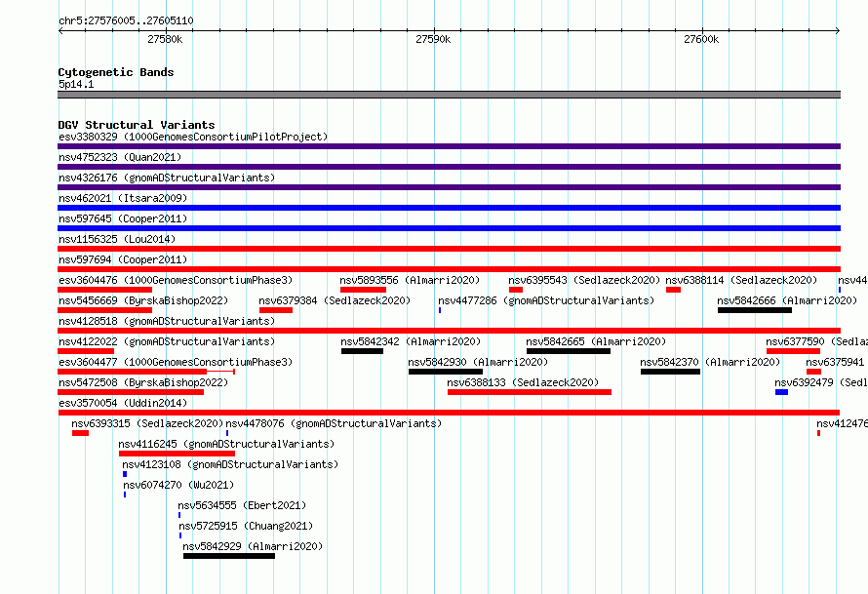Click the nsv4122022 gnomADStructuralVariants label
Screen dimensions: 868x594
pyautogui.click(x=167, y=341)
